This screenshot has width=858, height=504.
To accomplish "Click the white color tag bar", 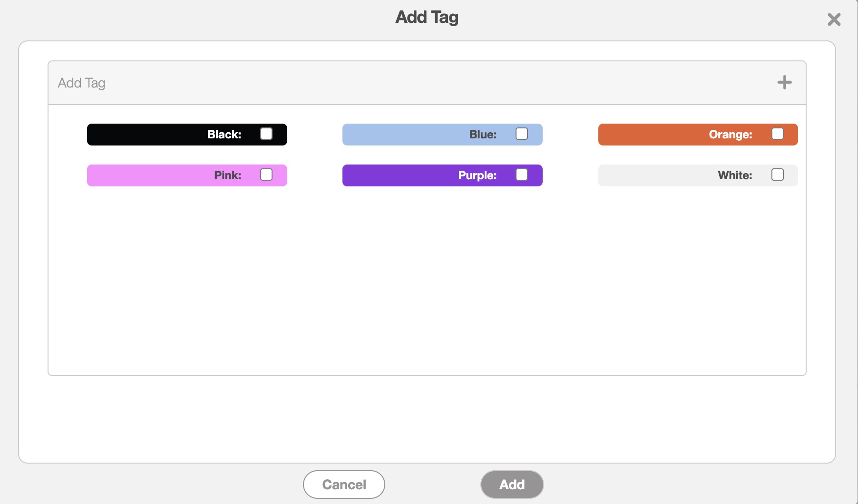I will pyautogui.click(x=656, y=175).
